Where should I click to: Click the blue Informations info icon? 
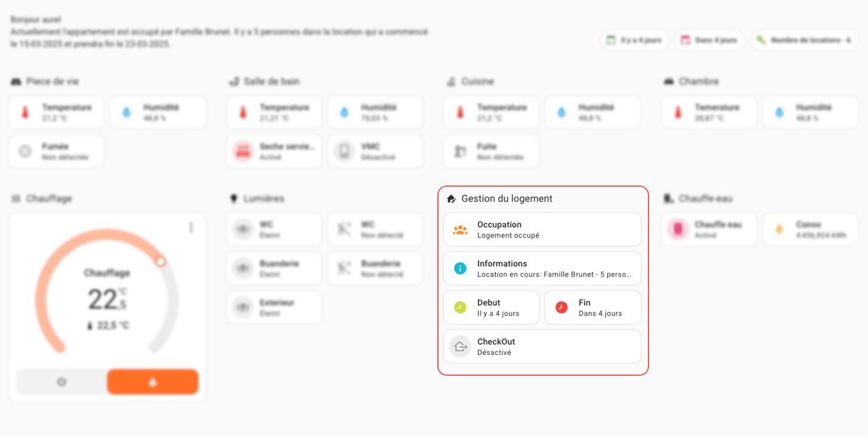point(460,268)
